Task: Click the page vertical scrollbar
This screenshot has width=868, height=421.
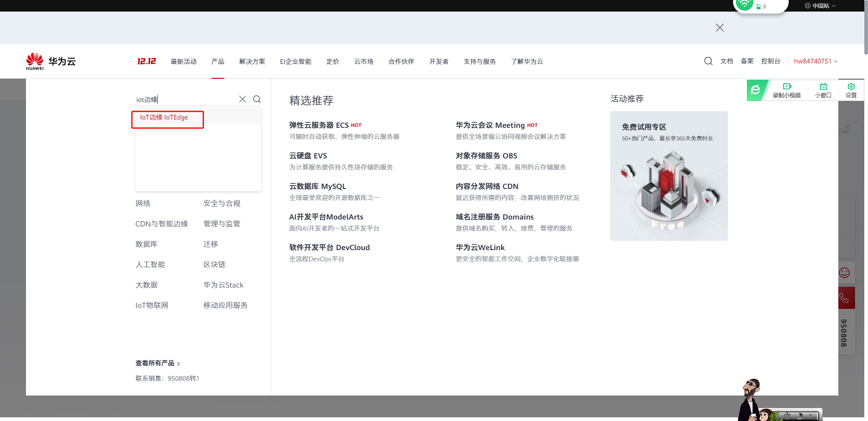Action: click(866, 28)
